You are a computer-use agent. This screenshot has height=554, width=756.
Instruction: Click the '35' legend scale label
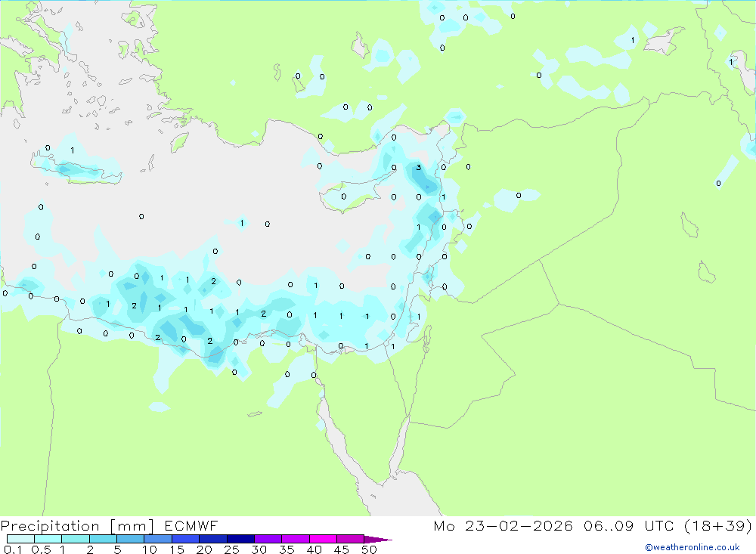click(287, 549)
